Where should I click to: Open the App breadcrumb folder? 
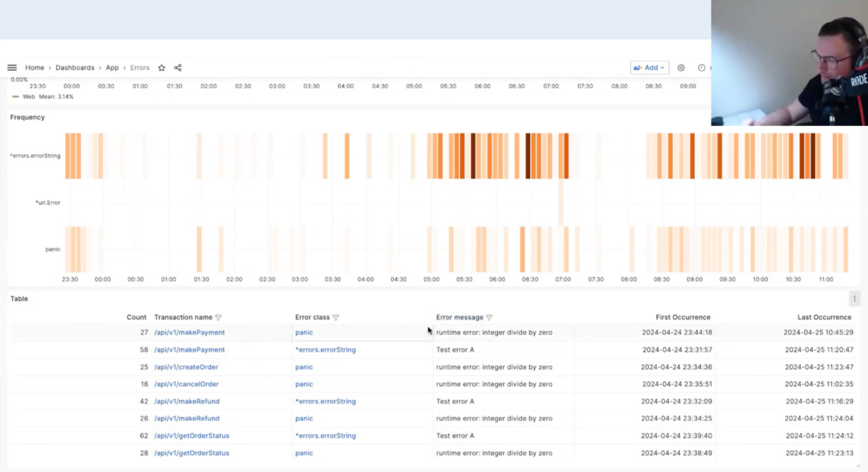click(112, 68)
